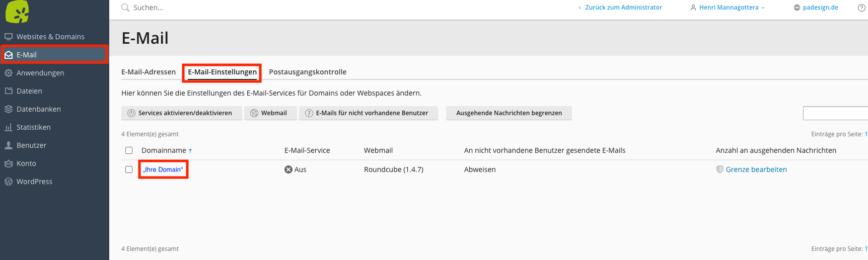Viewport: 868px width, 260px height.
Task: Open the padesign.de subscription selector
Action: click(816, 8)
